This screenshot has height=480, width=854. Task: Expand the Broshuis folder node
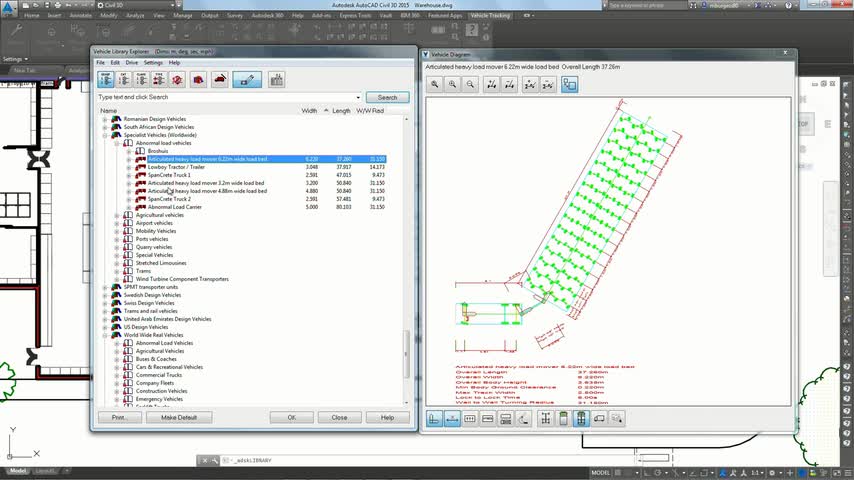pos(129,151)
